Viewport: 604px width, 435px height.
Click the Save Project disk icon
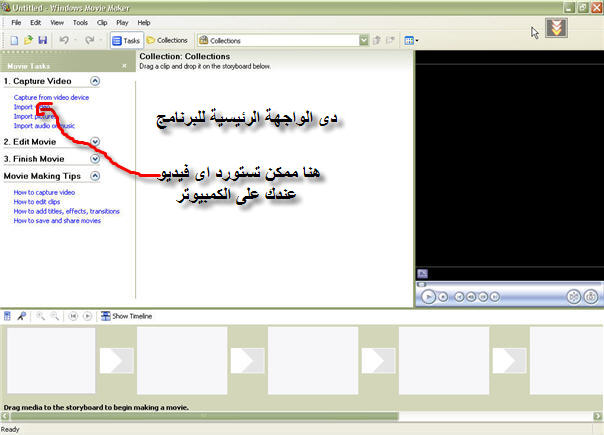click(x=43, y=40)
